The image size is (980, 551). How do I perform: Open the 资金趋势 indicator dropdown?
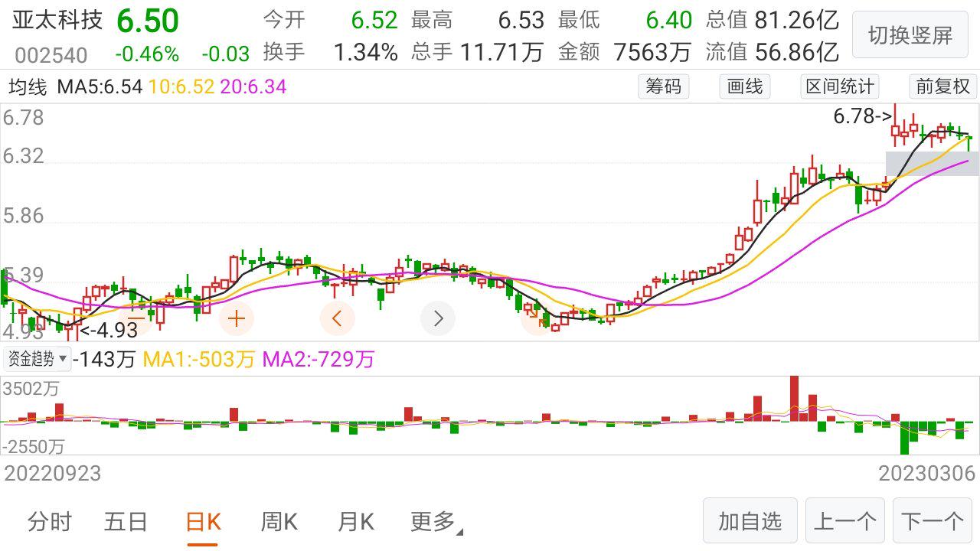coord(36,359)
